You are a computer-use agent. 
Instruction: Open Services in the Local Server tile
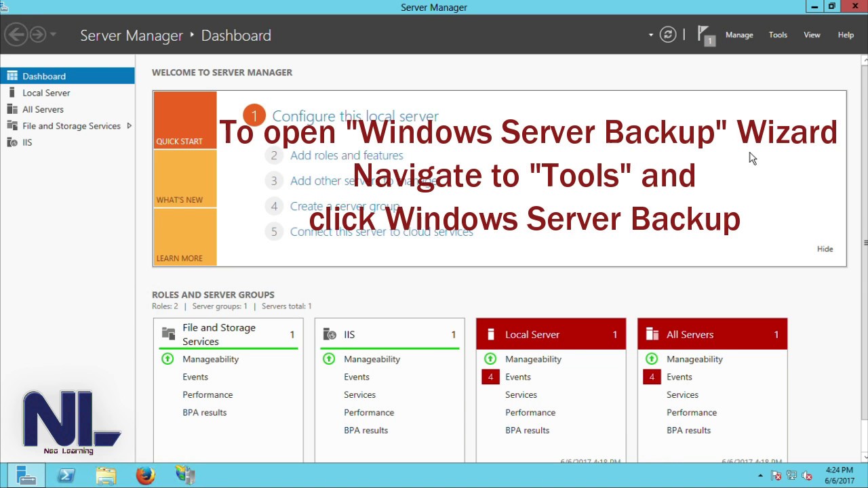click(521, 394)
